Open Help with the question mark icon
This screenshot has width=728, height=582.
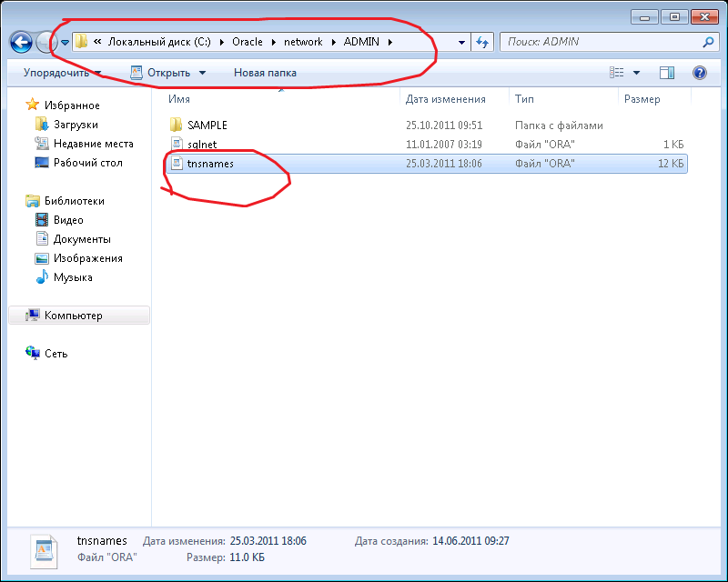coord(699,73)
